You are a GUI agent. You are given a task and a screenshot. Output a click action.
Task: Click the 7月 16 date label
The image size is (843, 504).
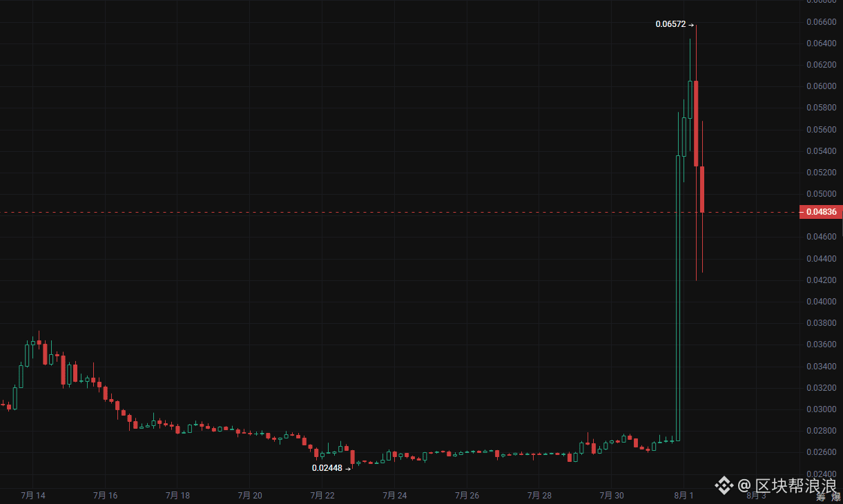click(105, 496)
